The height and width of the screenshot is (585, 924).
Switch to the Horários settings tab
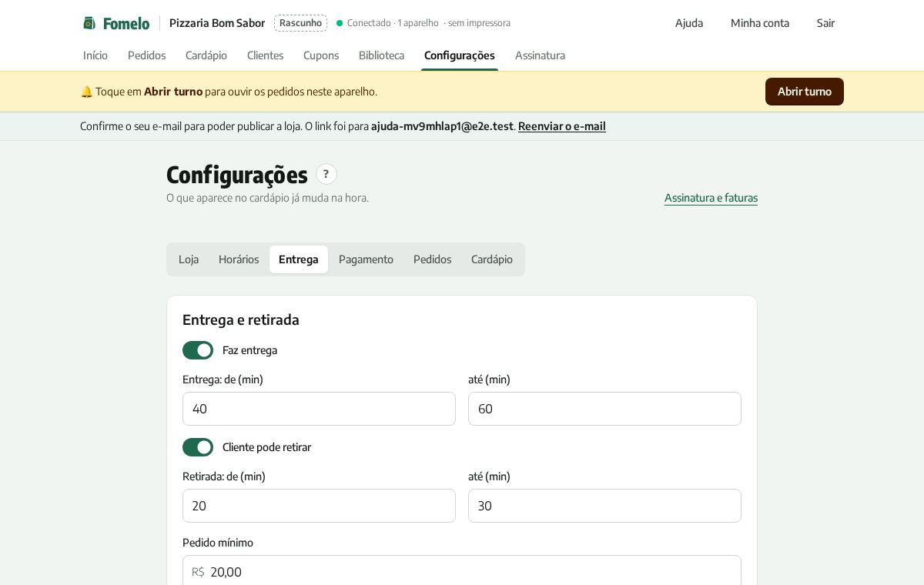[239, 259]
